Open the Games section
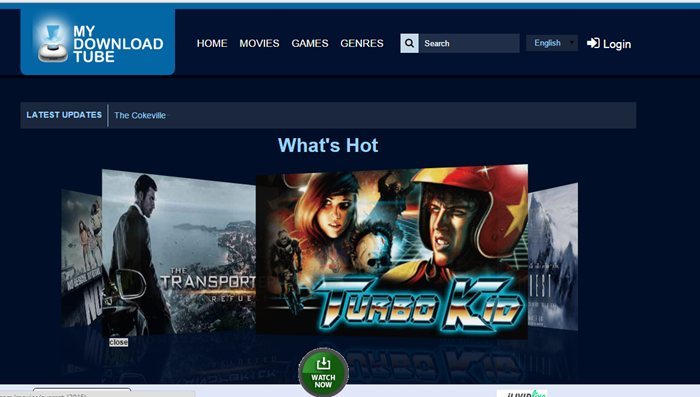 tap(310, 43)
